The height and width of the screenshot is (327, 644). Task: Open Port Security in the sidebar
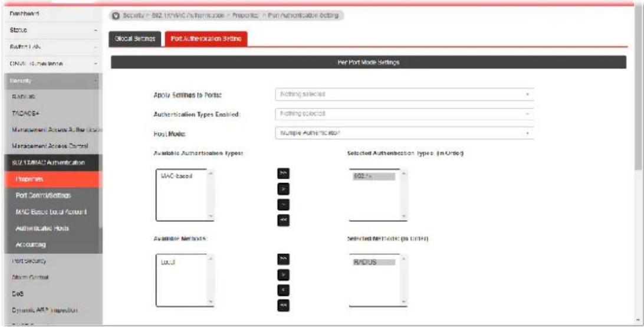[52, 261]
